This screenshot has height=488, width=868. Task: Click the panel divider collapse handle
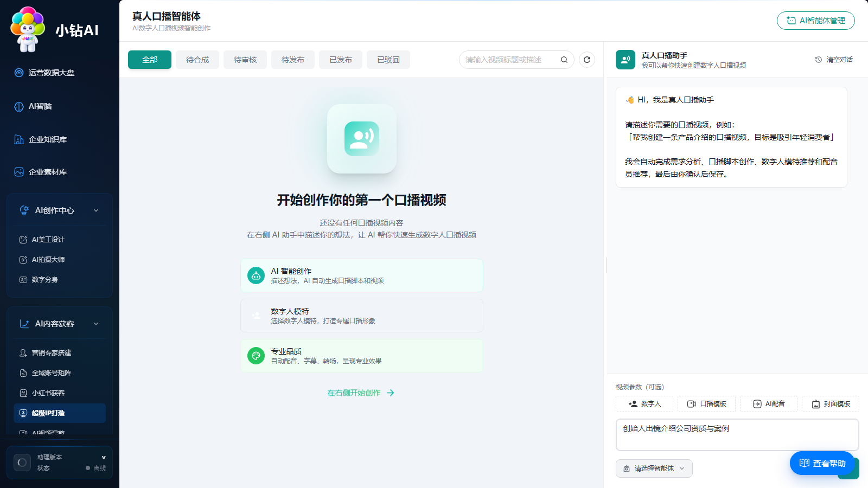pos(606,265)
